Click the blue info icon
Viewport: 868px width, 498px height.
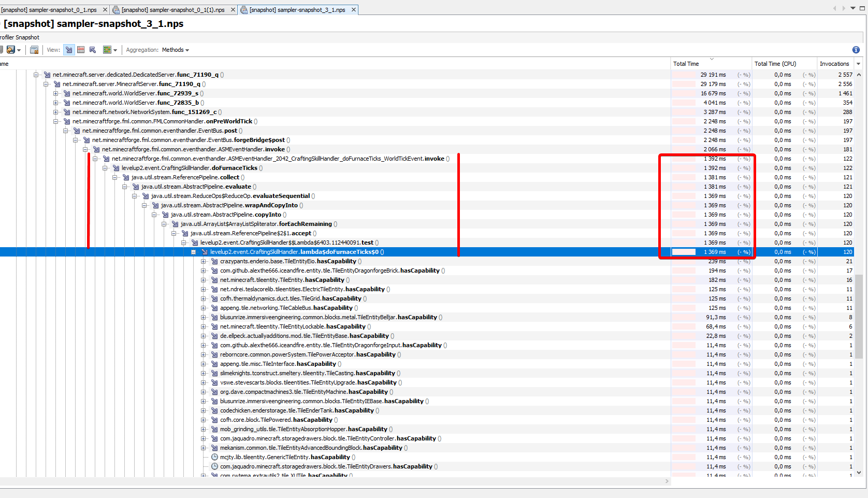coord(856,50)
